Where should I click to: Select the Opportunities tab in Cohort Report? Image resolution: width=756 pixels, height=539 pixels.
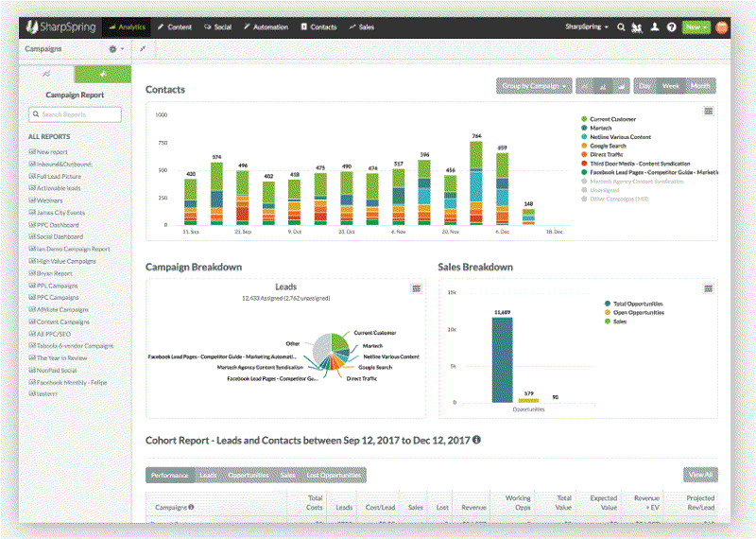point(249,475)
